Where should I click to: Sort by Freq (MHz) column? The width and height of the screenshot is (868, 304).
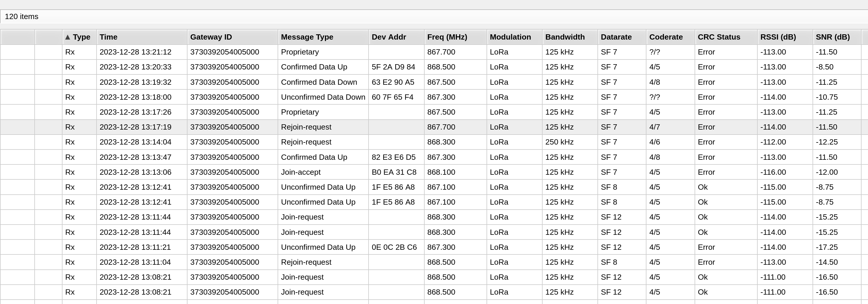(x=455, y=37)
